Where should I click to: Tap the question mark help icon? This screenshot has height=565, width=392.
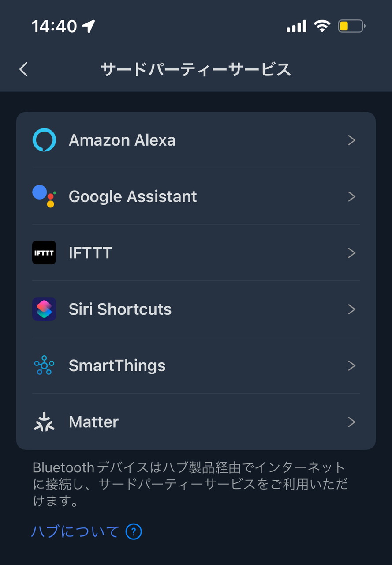(134, 531)
